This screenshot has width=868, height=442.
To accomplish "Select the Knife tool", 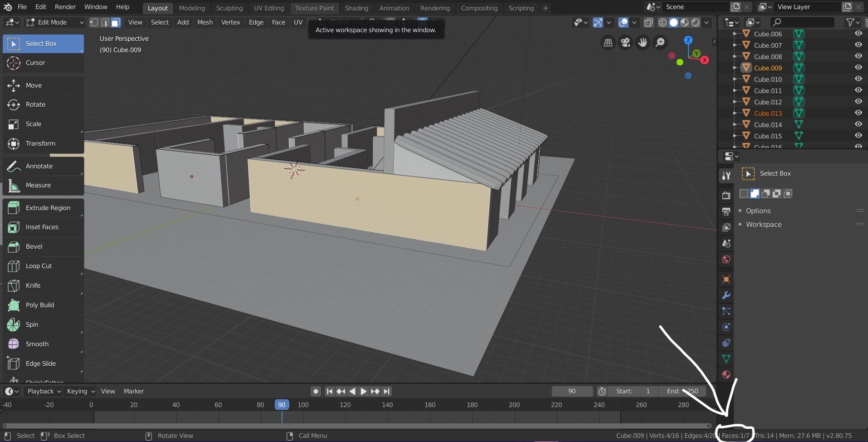I will [33, 285].
